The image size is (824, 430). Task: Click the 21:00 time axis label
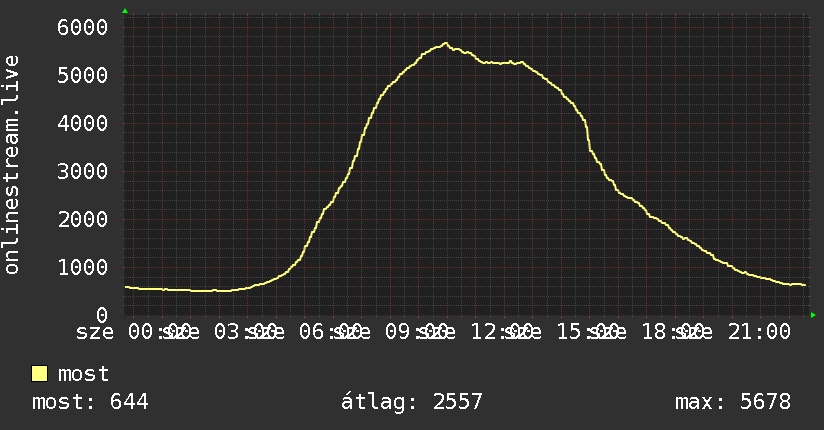759,332
